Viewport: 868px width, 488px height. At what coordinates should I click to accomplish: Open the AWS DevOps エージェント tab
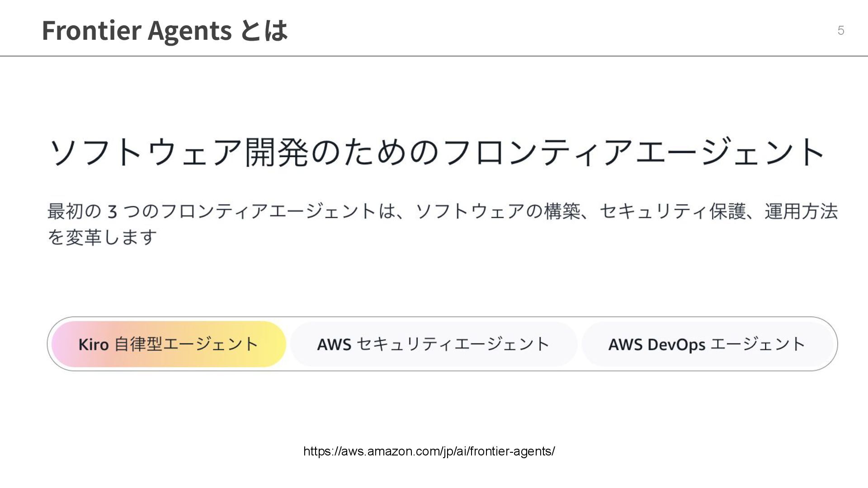(708, 344)
